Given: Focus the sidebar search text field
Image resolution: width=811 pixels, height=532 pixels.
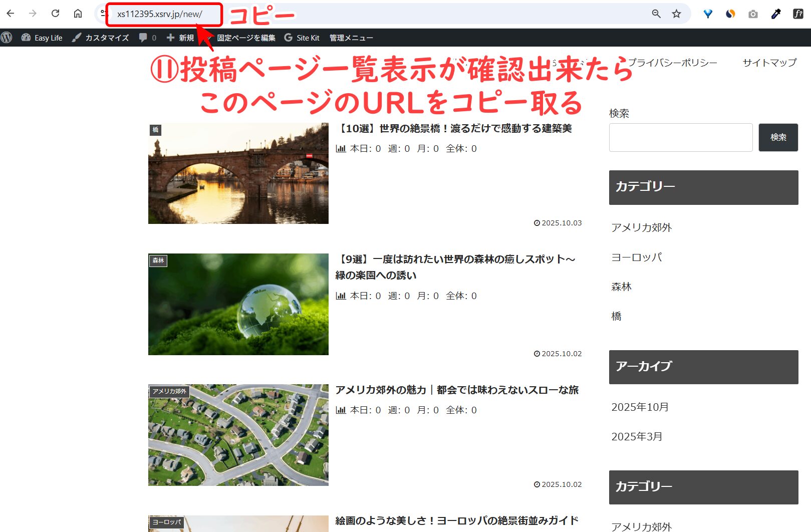Looking at the screenshot, I should 680,137.
